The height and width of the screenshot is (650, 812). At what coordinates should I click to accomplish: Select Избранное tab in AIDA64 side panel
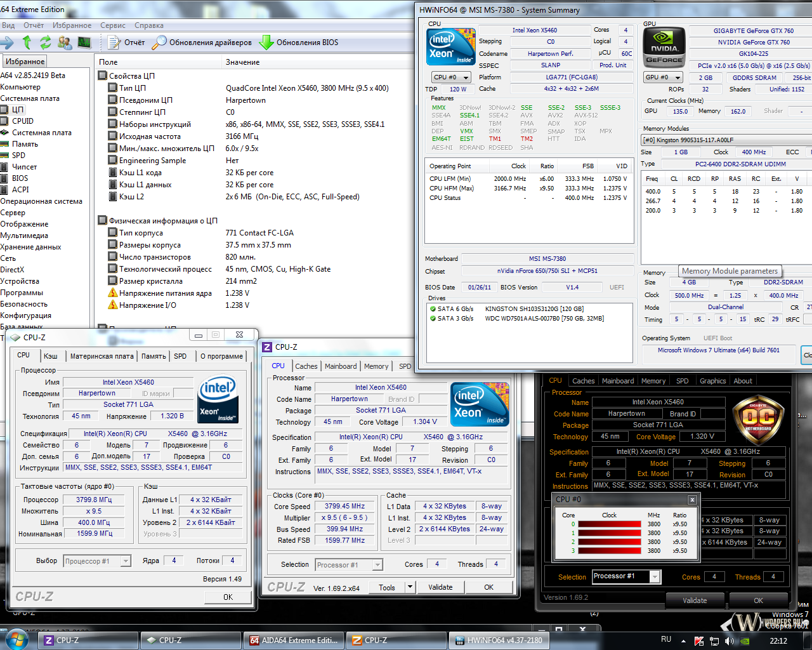coord(25,62)
